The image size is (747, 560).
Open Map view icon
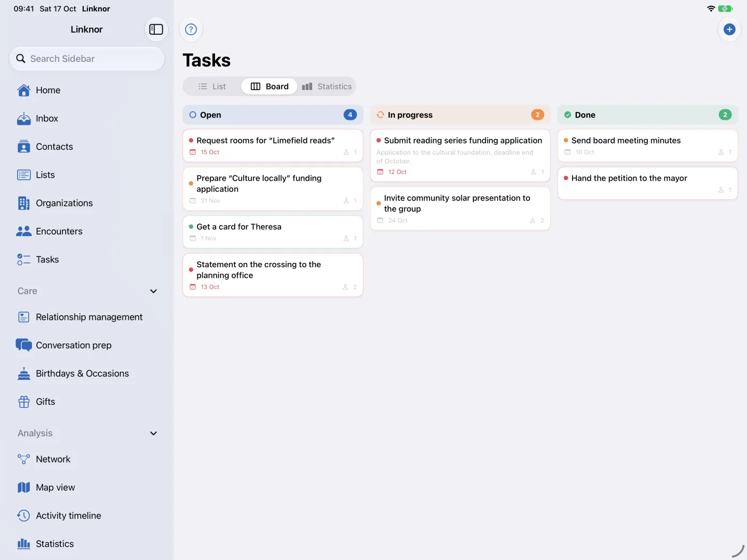(24, 487)
